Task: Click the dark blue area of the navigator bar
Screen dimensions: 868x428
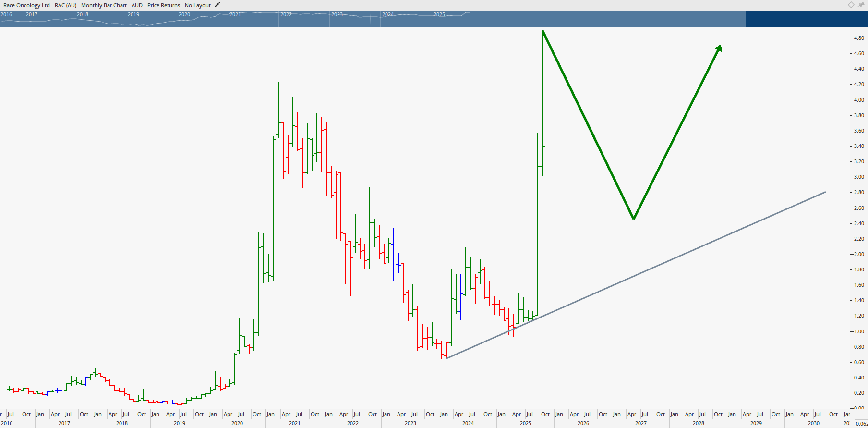Action: pos(807,19)
